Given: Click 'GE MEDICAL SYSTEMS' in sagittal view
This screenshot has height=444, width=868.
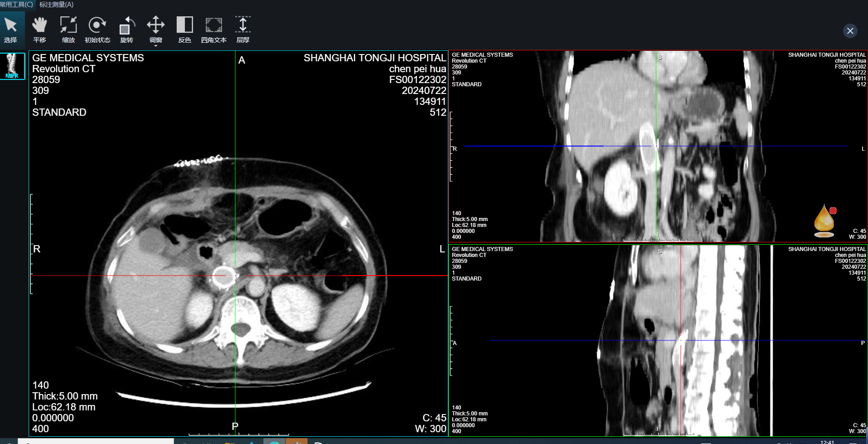Looking at the screenshot, I should tap(482, 249).
